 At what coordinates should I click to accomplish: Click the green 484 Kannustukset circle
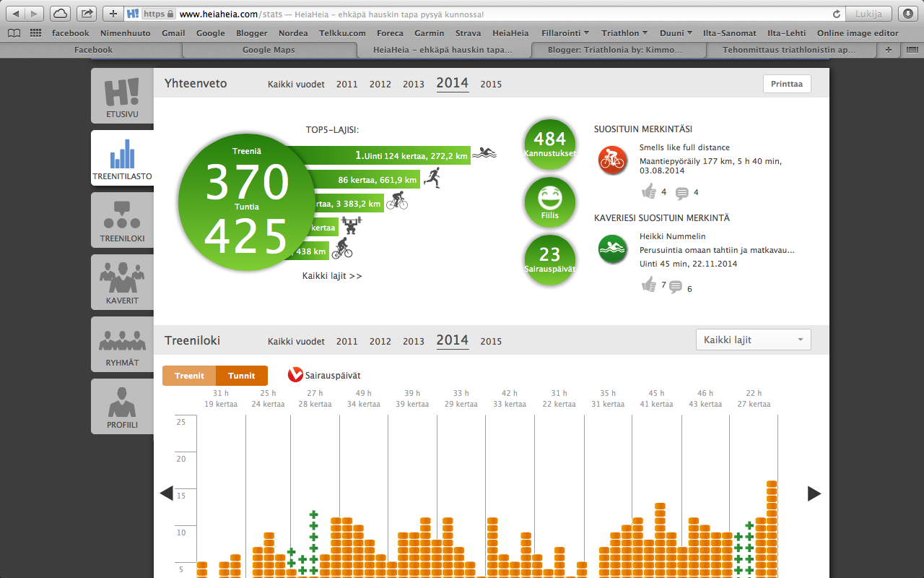click(550, 144)
